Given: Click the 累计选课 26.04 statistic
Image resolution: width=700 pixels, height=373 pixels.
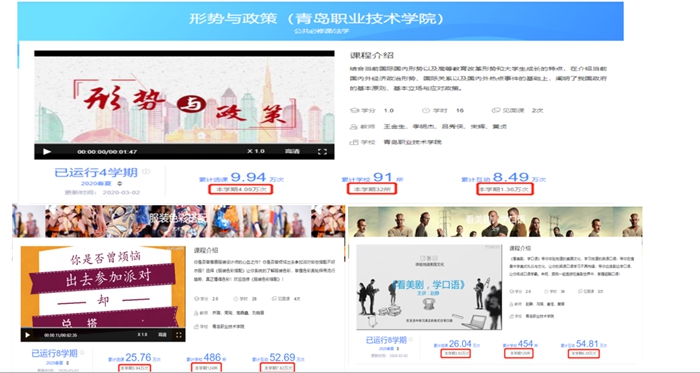Looking at the screenshot, I should 457,344.
